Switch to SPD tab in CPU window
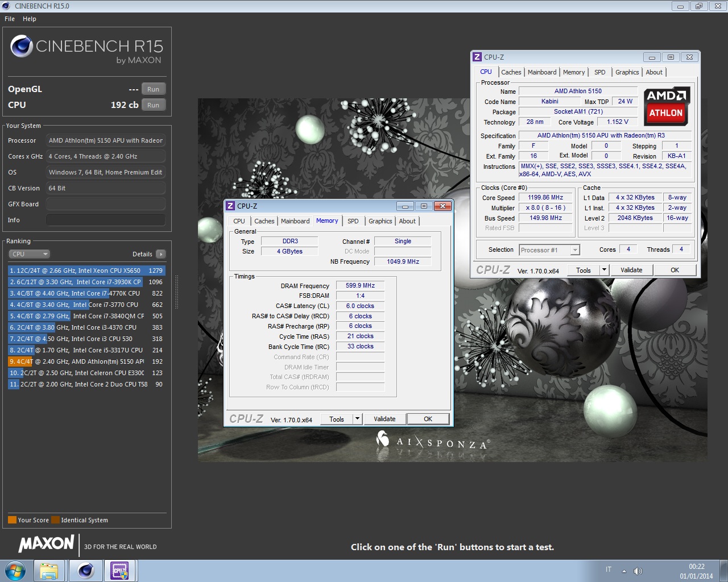The image size is (728, 582). pos(599,72)
